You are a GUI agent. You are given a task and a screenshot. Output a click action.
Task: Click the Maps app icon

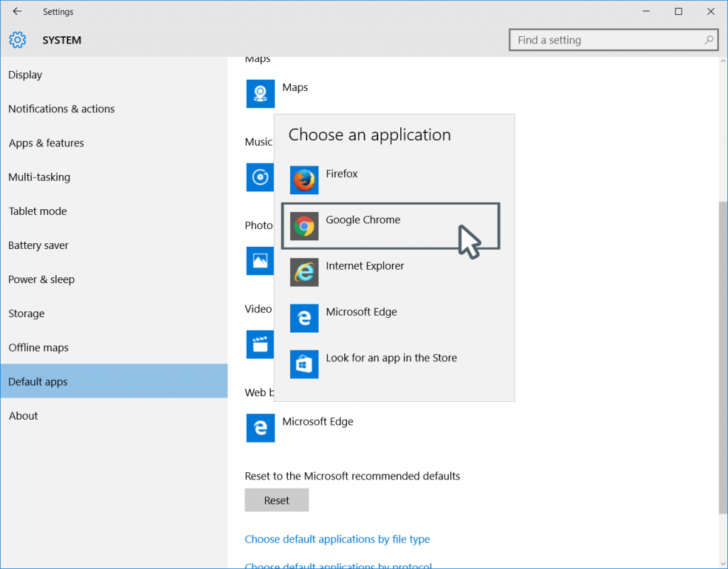pos(260,93)
